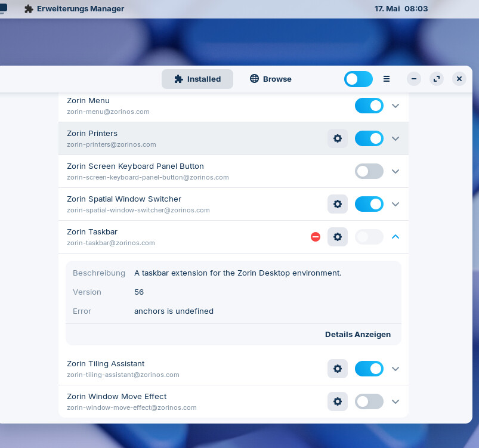Open the clock showing 17. Mai 08:03
Image resolution: width=479 pixels, height=448 pixels.
pos(401,9)
